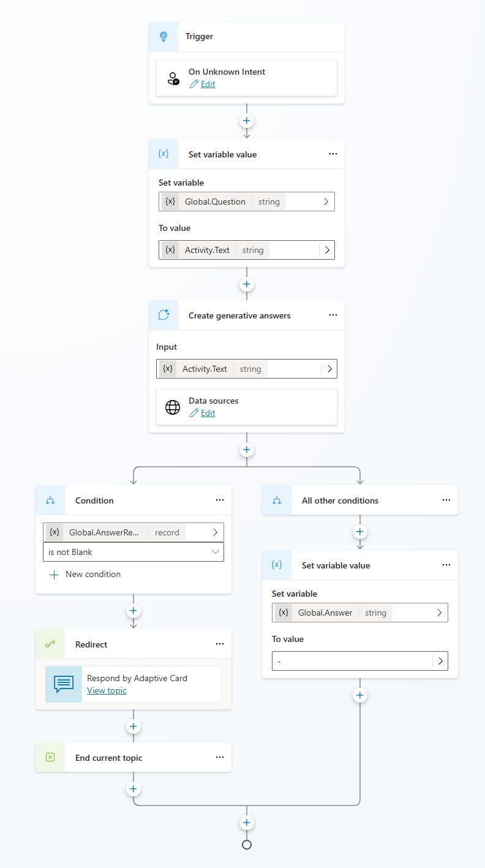Add node below the Trigger node
This screenshot has width=485, height=868.
(x=247, y=121)
